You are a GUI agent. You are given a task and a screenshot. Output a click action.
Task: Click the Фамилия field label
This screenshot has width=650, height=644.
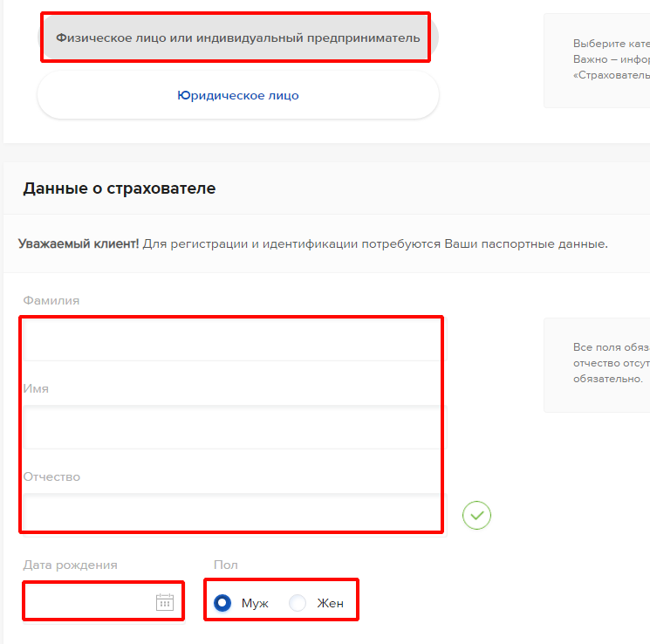click(x=51, y=300)
